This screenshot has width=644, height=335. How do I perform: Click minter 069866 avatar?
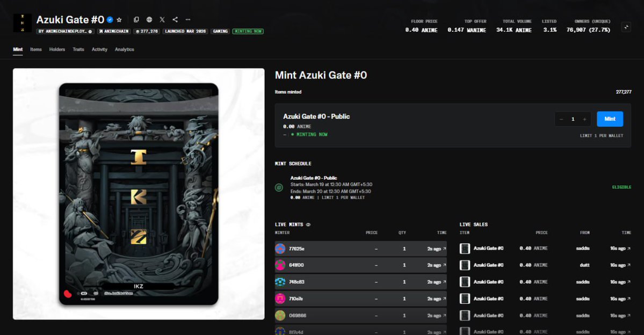[x=280, y=315]
